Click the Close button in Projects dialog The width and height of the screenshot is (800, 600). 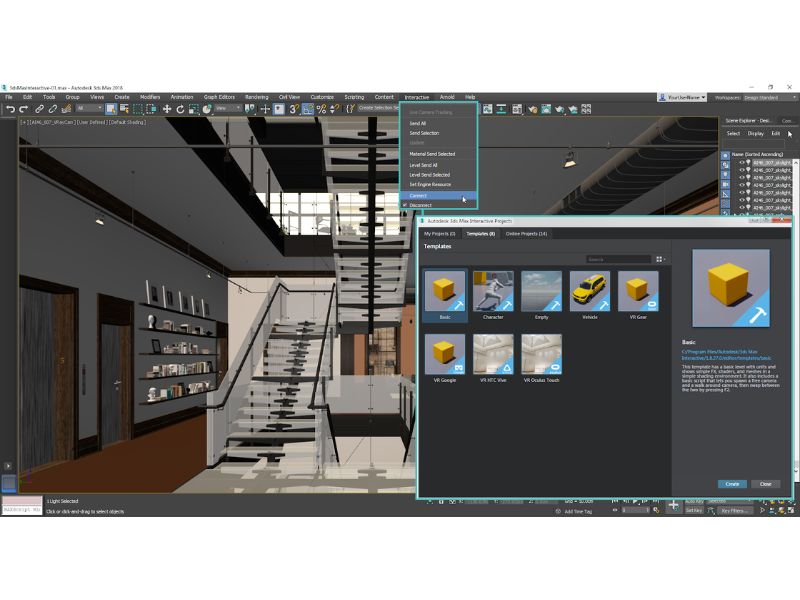[x=765, y=483]
